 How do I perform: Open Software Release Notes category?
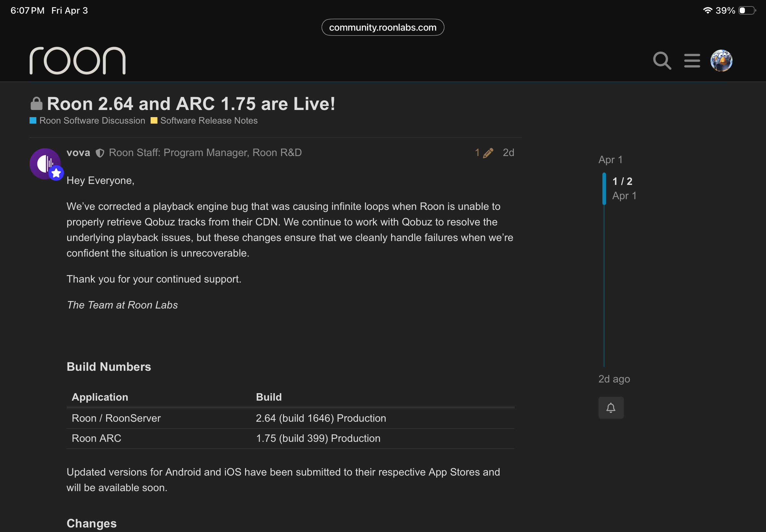pyautogui.click(x=209, y=121)
